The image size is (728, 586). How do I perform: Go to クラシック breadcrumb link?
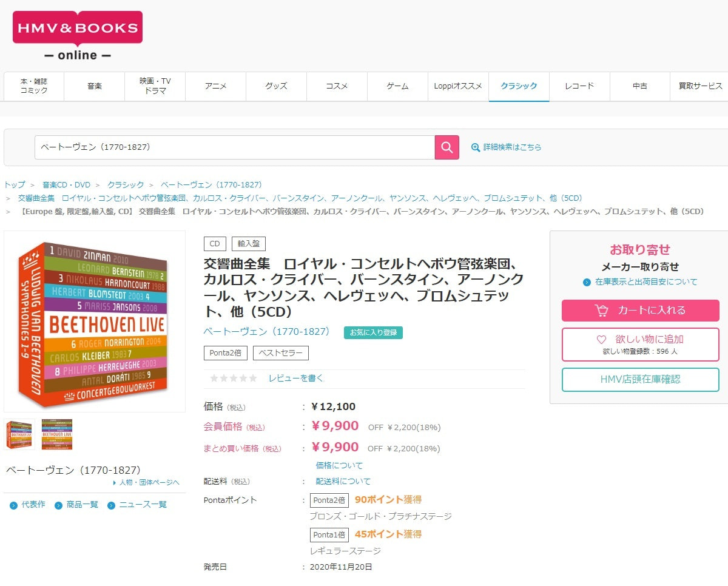point(126,184)
